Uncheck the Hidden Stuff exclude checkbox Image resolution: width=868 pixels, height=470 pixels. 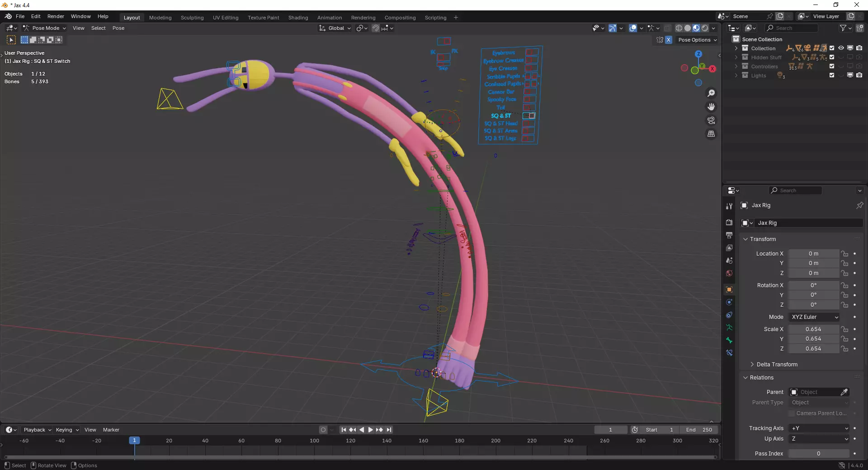coord(832,57)
